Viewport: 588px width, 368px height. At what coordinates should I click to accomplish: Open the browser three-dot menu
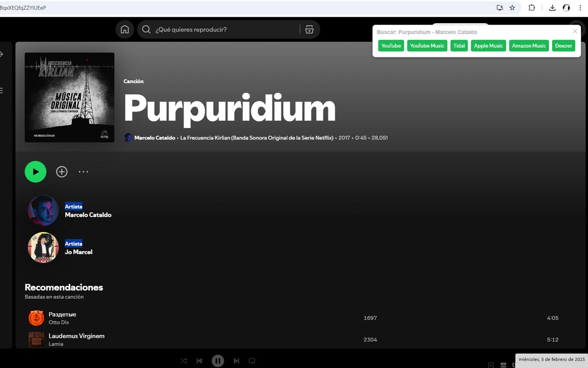point(581,8)
